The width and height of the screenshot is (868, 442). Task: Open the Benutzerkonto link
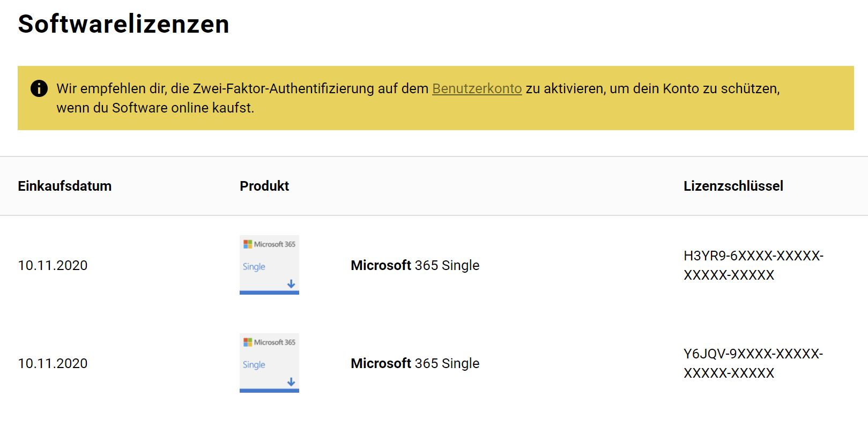click(x=477, y=88)
